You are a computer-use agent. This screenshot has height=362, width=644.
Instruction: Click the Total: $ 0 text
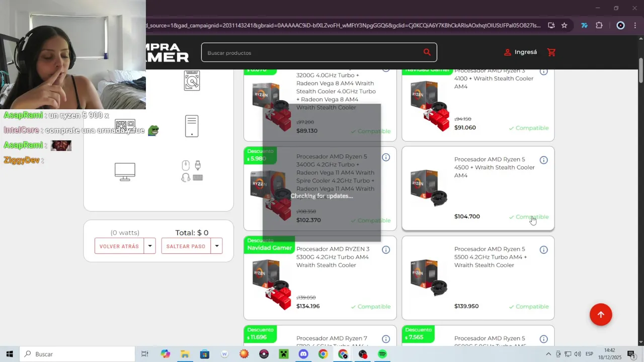pos(192,233)
